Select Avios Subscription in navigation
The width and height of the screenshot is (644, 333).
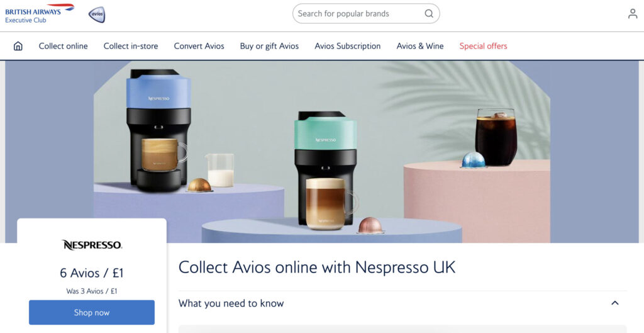point(347,46)
